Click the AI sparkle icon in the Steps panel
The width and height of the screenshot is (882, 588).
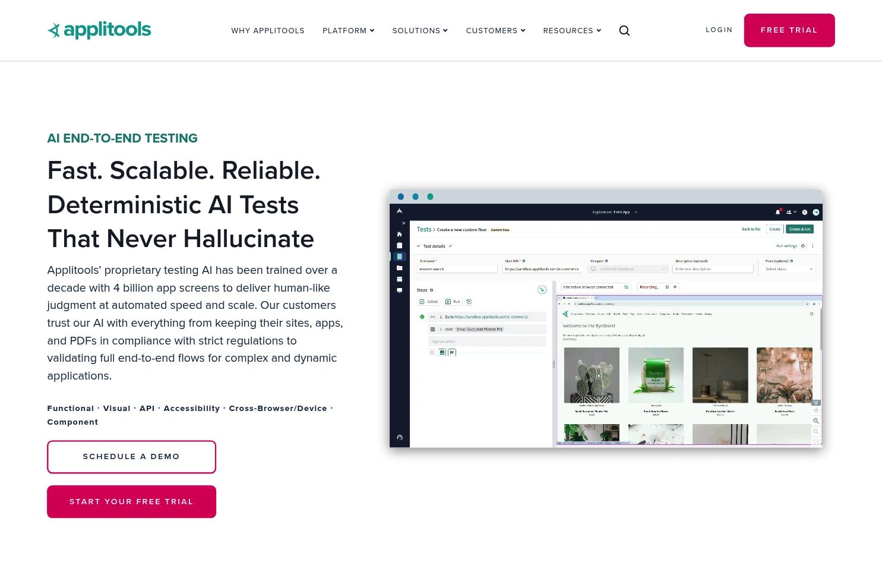542,290
